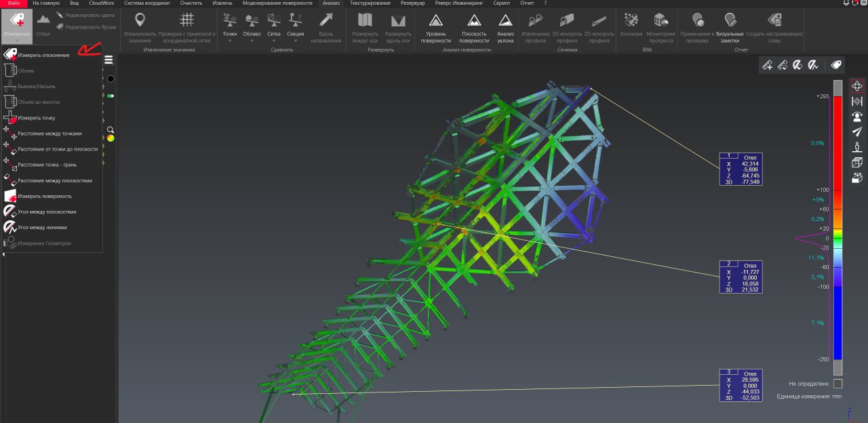The width and height of the screenshot is (868, 423).
Task: Click label tag icon in viewport toolbar
Action: tap(836, 64)
